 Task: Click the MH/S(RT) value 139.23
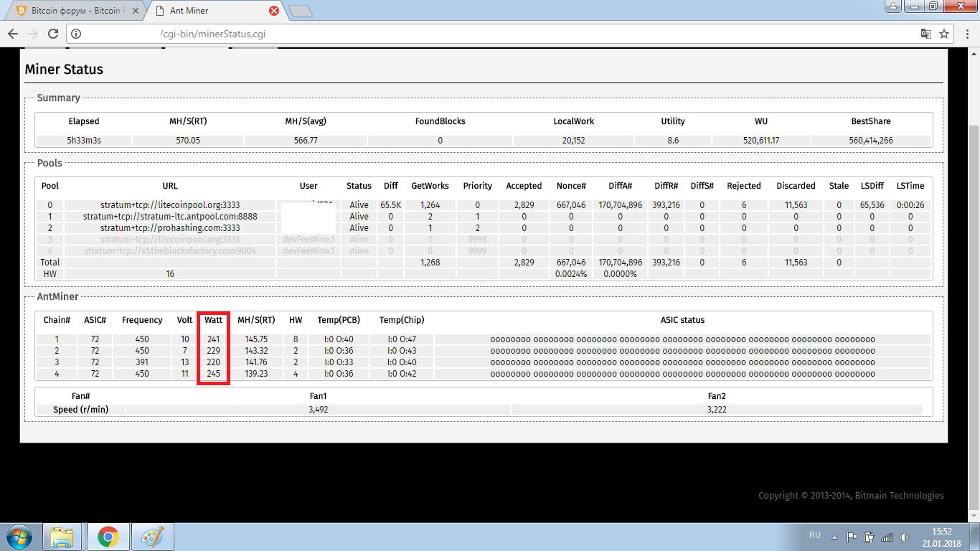pyautogui.click(x=256, y=374)
